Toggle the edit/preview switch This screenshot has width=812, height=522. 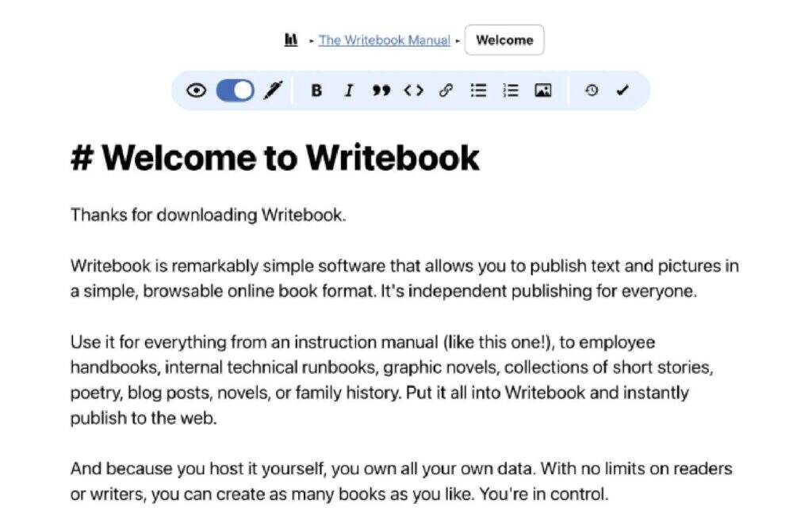(235, 90)
